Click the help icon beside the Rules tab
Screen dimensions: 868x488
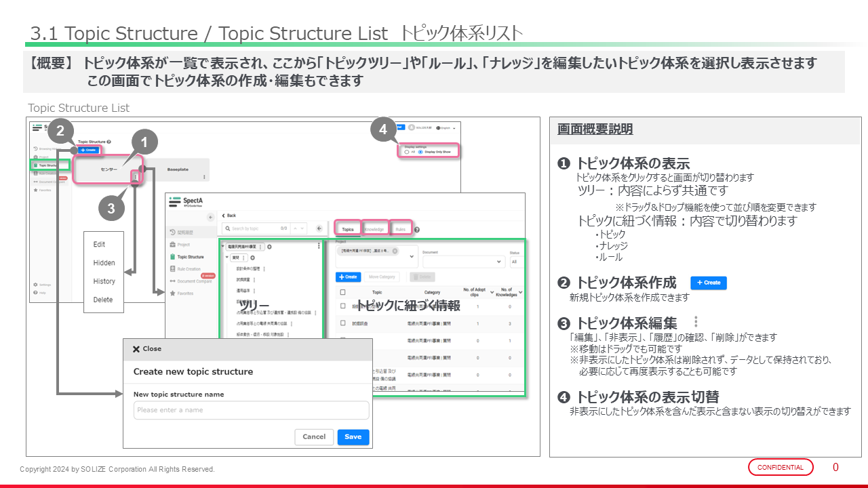coord(416,230)
